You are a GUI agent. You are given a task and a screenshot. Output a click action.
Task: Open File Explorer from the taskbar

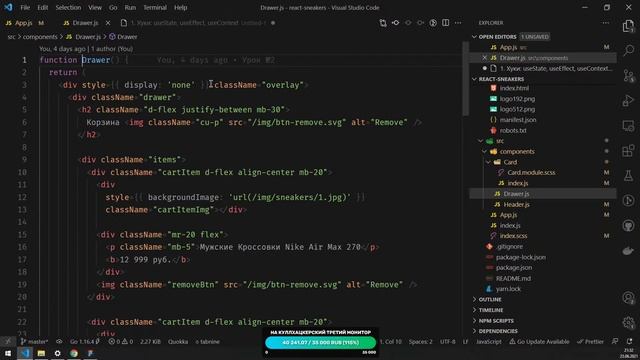click(x=41, y=353)
